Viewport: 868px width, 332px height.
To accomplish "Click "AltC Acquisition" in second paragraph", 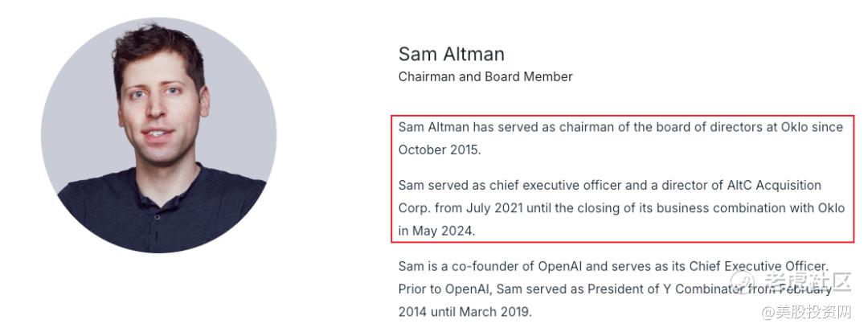I will [x=774, y=185].
